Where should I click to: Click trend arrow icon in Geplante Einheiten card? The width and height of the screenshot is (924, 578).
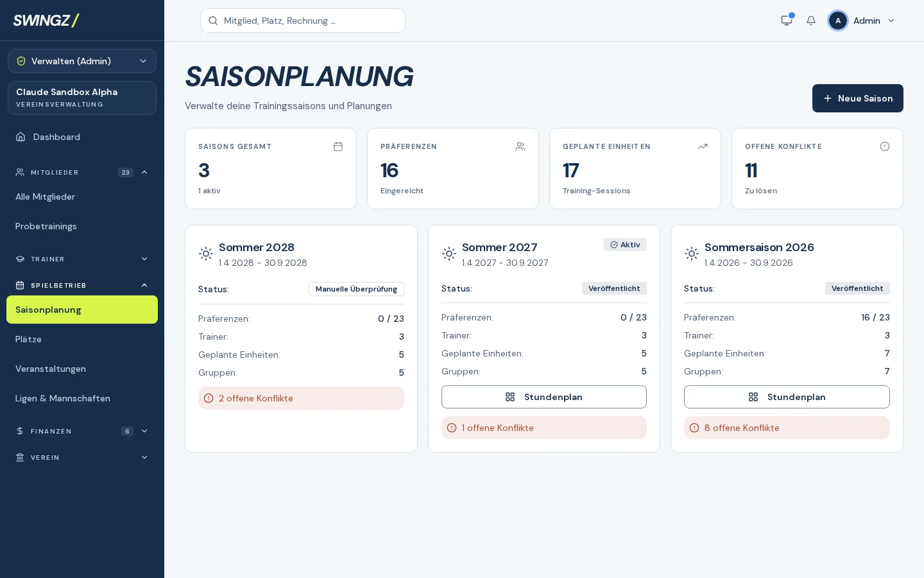pos(703,146)
